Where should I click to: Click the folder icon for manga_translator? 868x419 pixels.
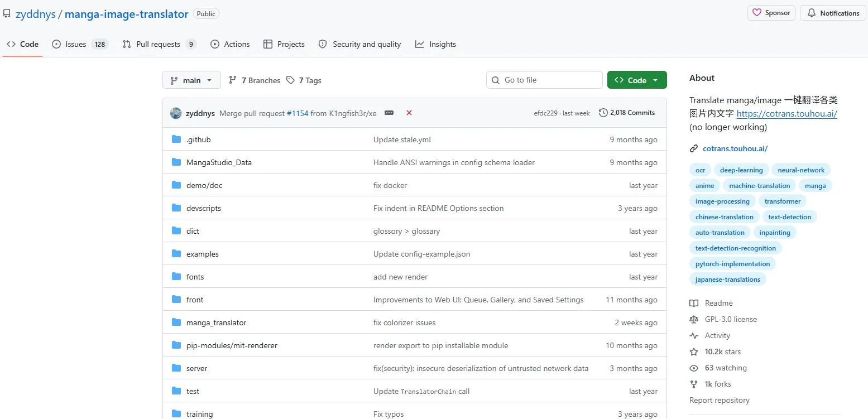coord(176,322)
